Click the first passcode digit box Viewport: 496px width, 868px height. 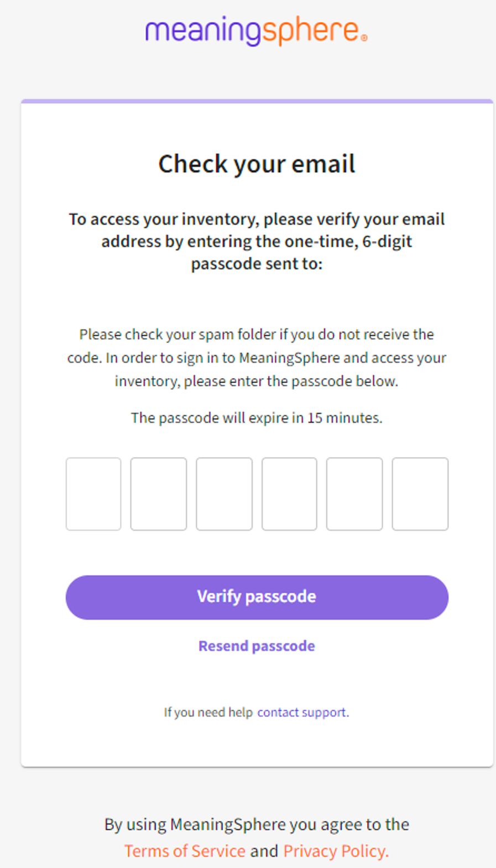[x=93, y=494]
